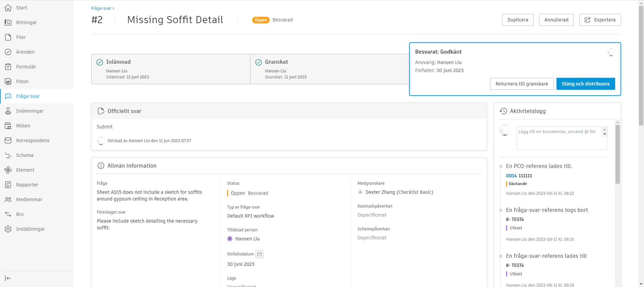Open the Möten calendar icon
Image resolution: width=644 pixels, height=287 pixels.
tap(8, 126)
